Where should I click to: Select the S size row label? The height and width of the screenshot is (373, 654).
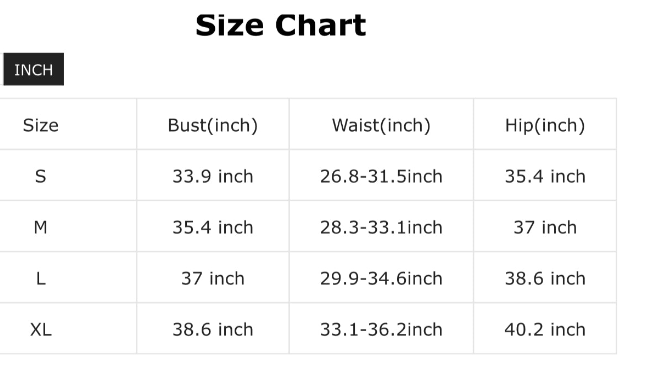40,176
